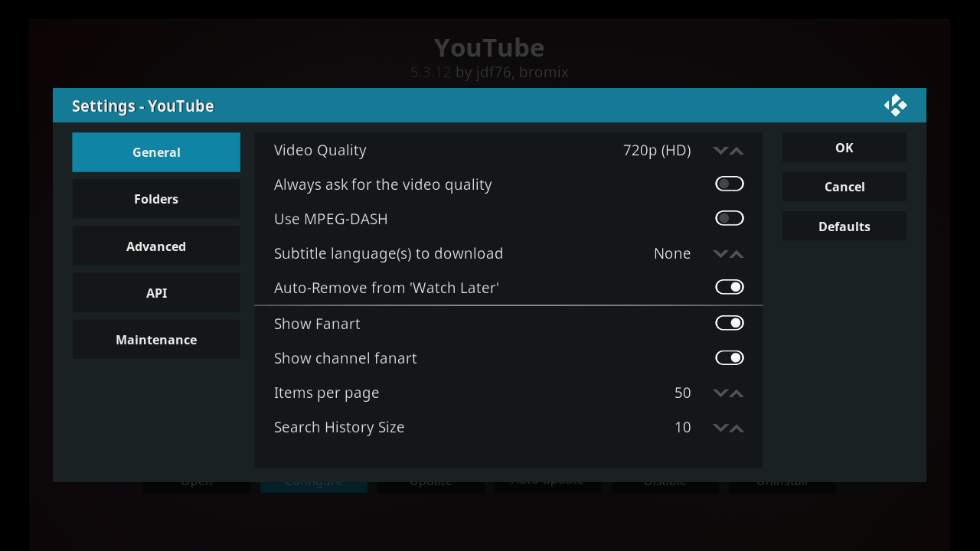Screen dimensions: 980x551
Task: Turn on Use MPEG-DASH
Action: tap(729, 217)
